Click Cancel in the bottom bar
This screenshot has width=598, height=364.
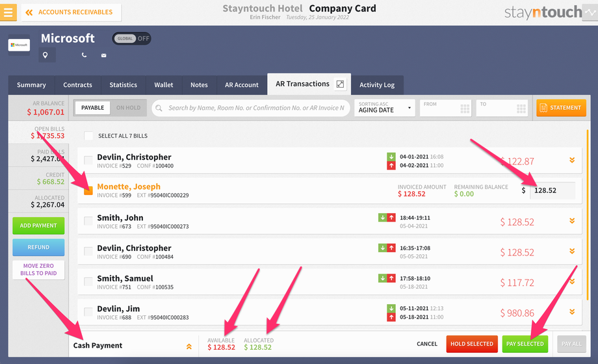(x=427, y=344)
